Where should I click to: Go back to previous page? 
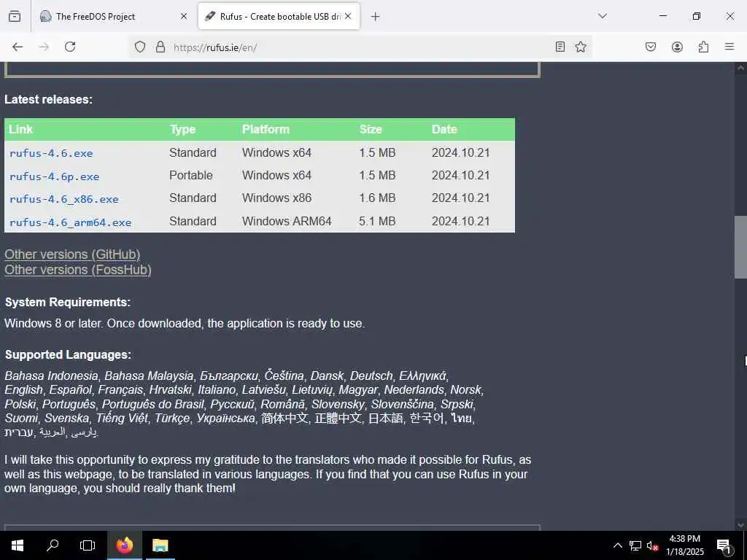[x=18, y=47]
